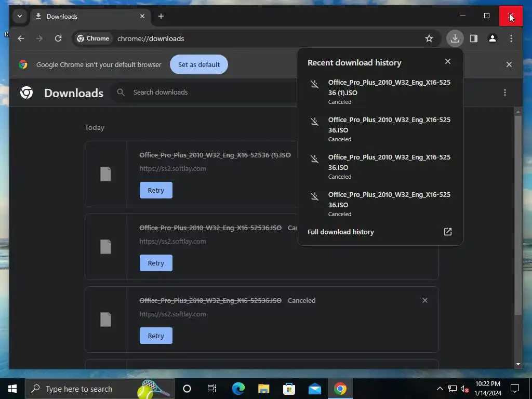The width and height of the screenshot is (532, 399).
Task: Click the open-in-new-tab icon beside Full download history
Action: coord(448,232)
